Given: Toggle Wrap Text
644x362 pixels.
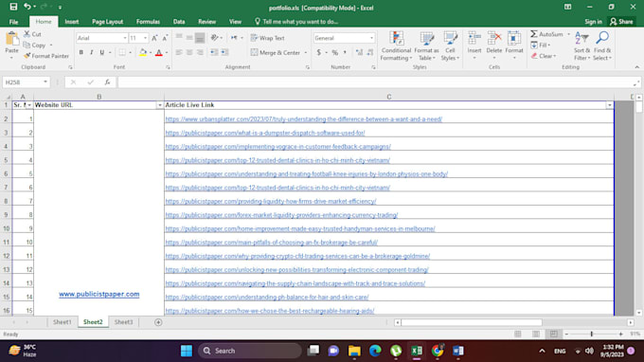Looking at the screenshot, I should tap(267, 38).
